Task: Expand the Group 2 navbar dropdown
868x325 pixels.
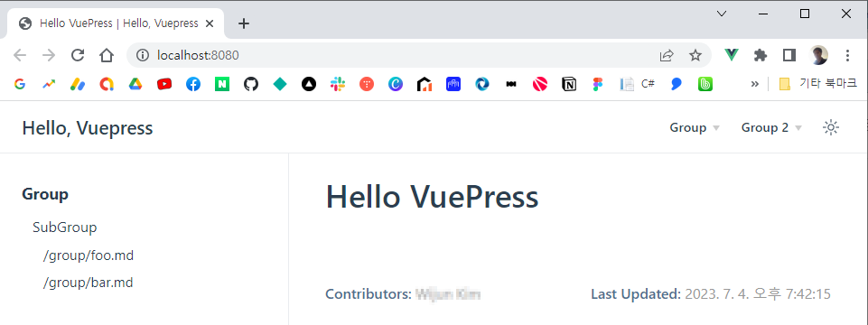Action: (771, 127)
